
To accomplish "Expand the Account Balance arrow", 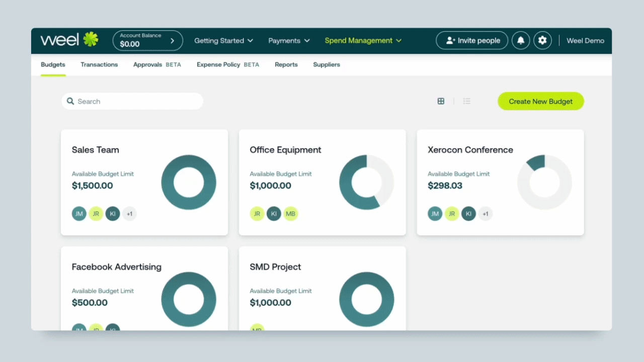I will click(172, 41).
